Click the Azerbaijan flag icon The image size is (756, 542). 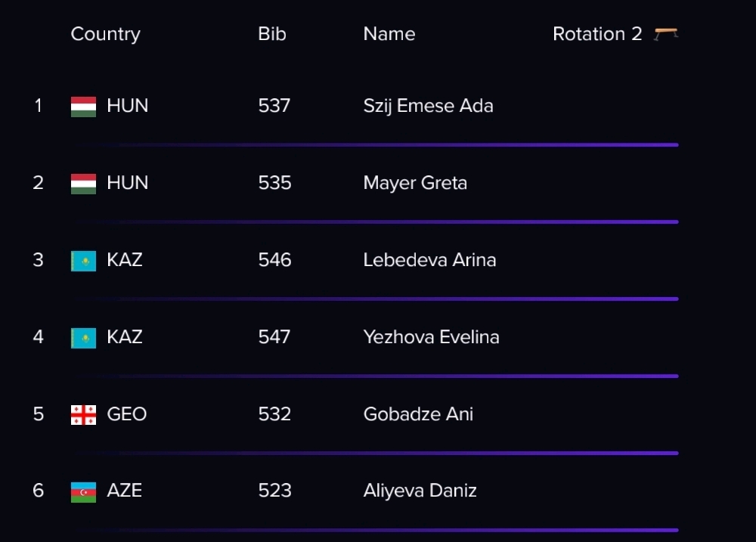pyautogui.click(x=83, y=492)
